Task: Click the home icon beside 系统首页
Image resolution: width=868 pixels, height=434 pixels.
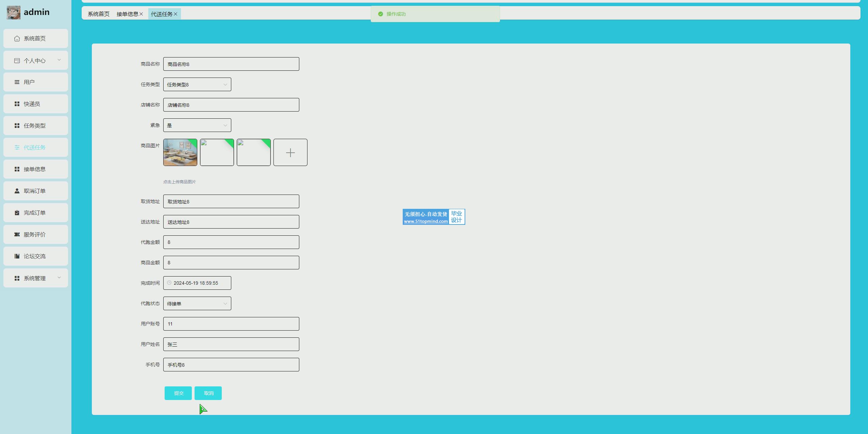Action: point(17,38)
